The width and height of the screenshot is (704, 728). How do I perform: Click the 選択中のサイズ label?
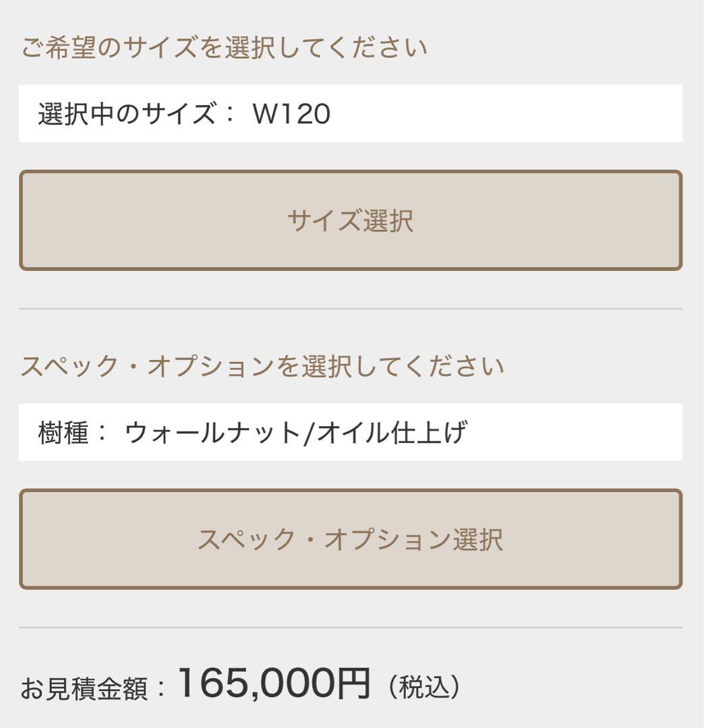click(126, 114)
